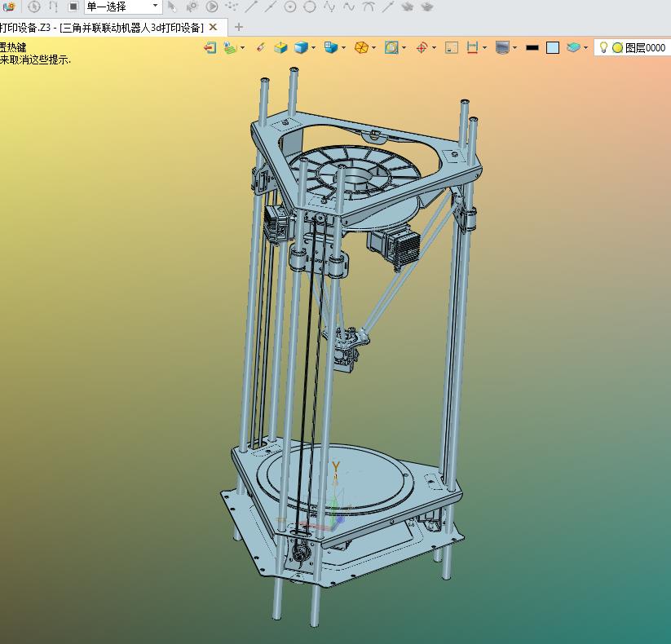The width and height of the screenshot is (671, 644).
Task: Click the brush/eraser icon in the view toolbar
Action: (x=260, y=48)
